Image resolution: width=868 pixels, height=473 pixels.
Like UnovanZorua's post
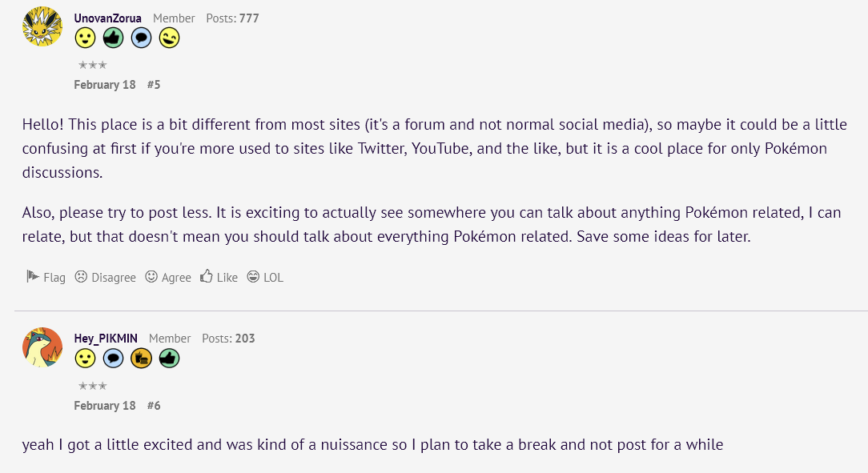tap(219, 277)
